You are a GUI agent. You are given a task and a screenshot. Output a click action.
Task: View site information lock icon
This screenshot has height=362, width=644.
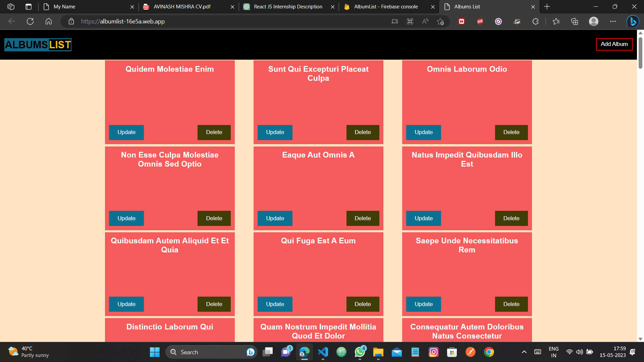(x=71, y=21)
